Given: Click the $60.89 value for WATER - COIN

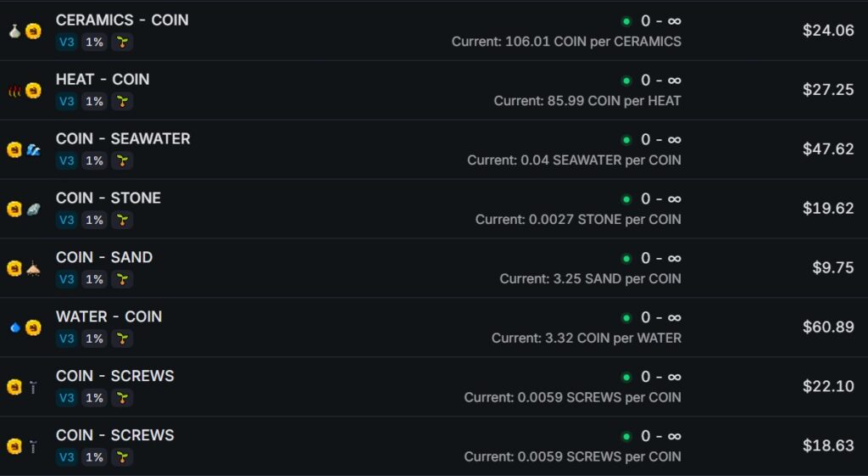Looking at the screenshot, I should pos(828,328).
